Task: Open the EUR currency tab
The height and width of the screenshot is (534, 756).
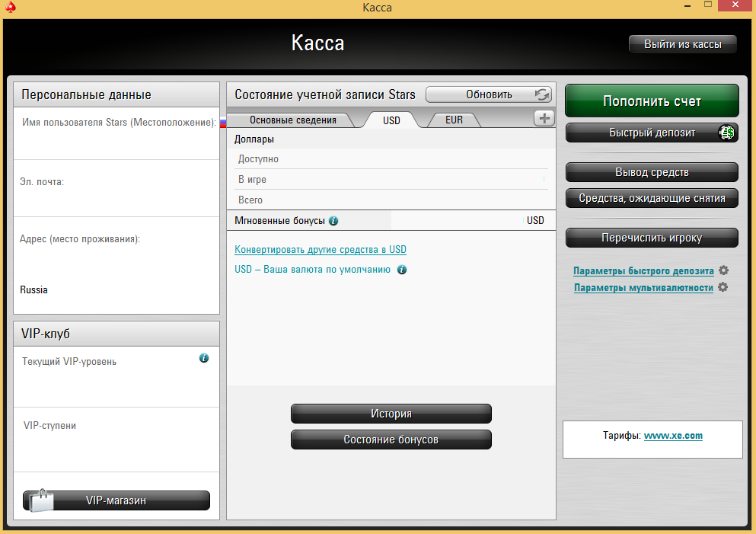Action: tap(454, 120)
